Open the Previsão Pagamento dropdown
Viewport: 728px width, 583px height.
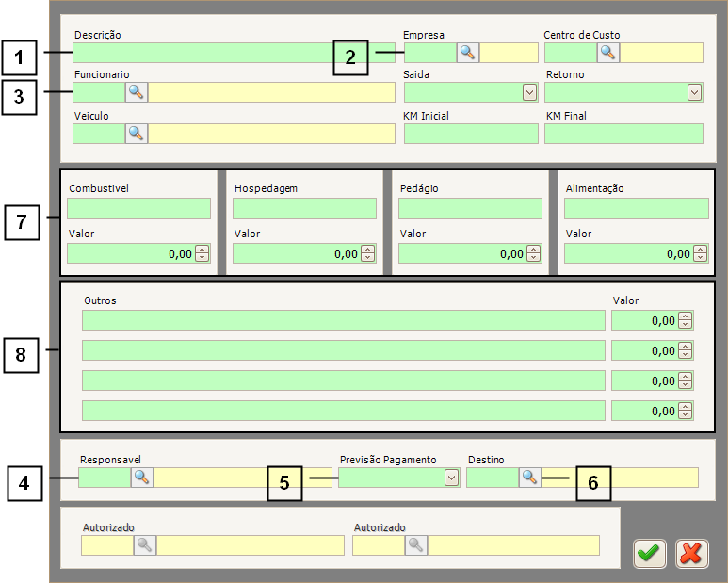[451, 478]
